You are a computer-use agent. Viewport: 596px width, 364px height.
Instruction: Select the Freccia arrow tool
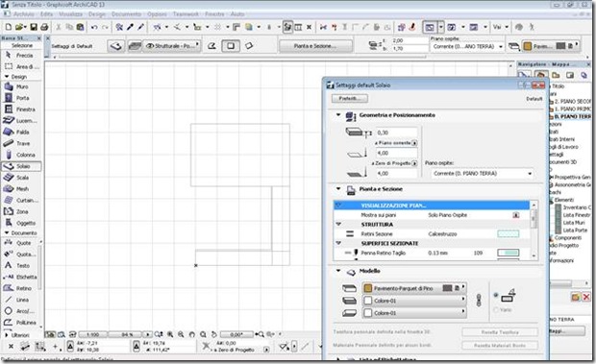click(x=21, y=56)
